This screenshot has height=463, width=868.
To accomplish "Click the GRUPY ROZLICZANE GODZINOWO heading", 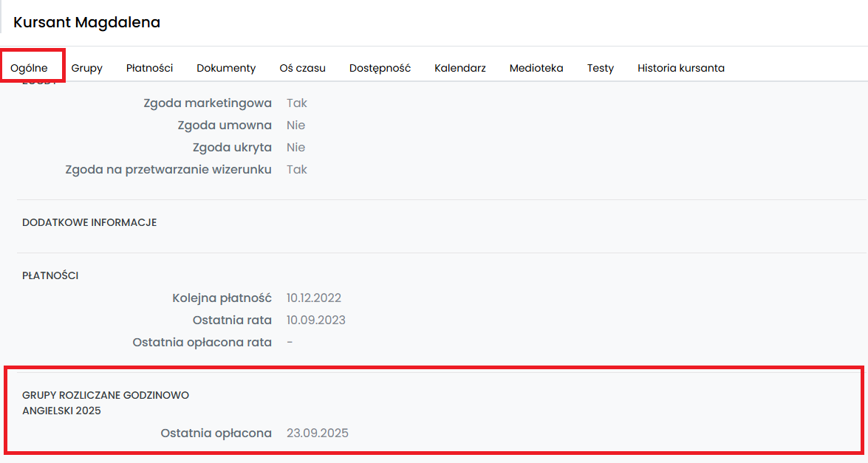I will coord(106,395).
